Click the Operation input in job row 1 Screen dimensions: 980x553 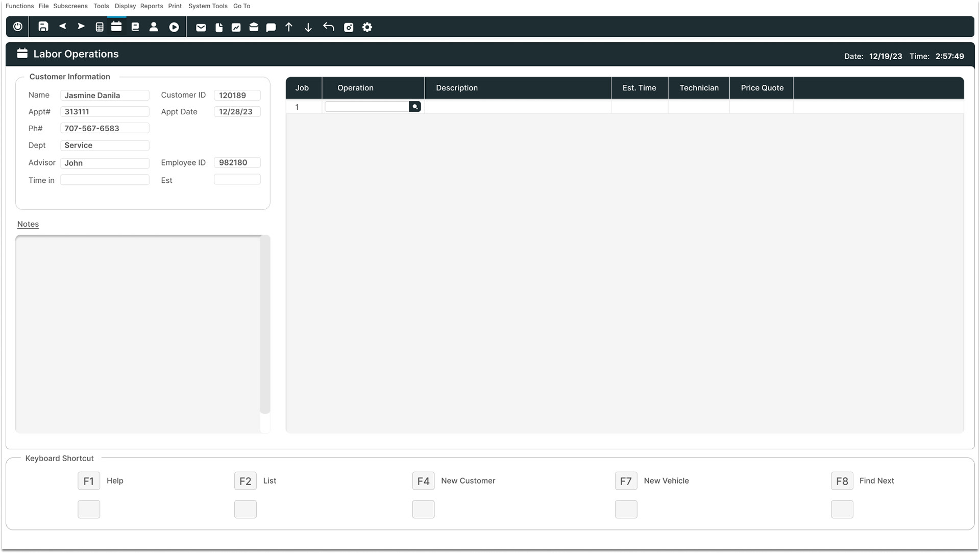pos(367,107)
